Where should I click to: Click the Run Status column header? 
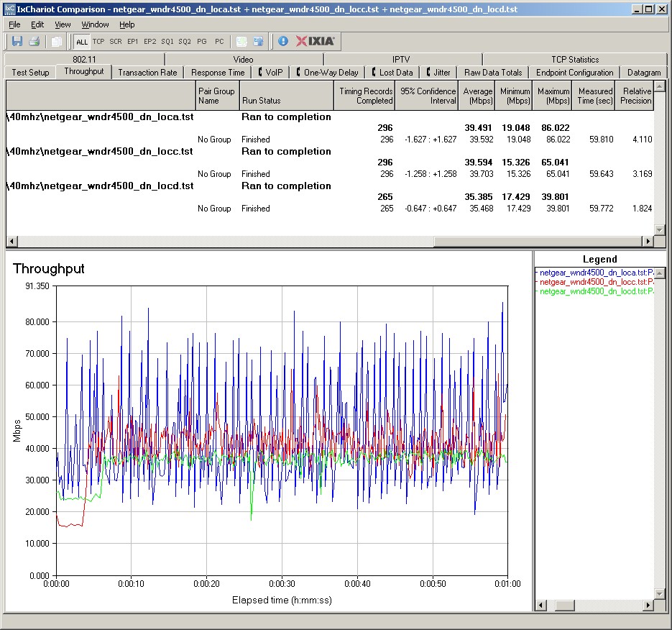tap(286, 96)
